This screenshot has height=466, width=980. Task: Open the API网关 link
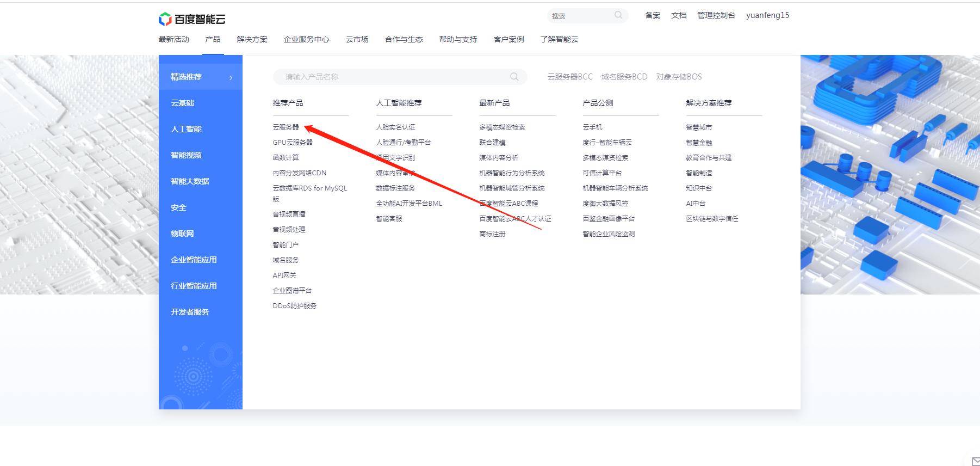point(284,275)
